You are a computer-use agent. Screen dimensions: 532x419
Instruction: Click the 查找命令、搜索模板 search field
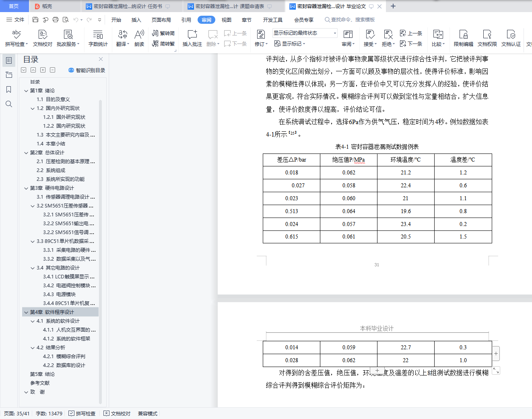tap(350, 20)
